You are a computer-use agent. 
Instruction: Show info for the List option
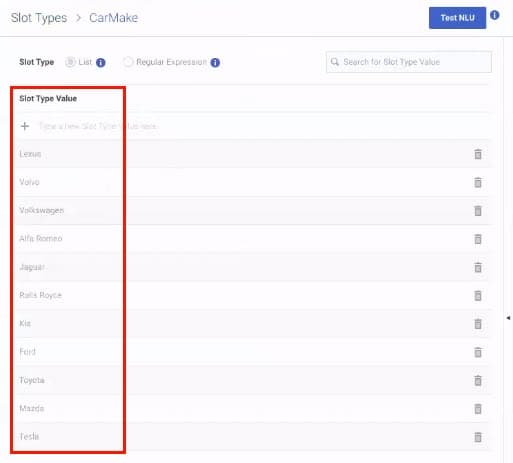click(101, 63)
